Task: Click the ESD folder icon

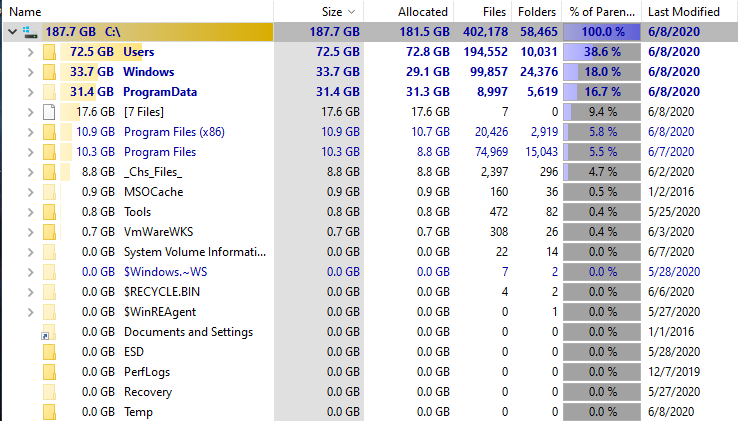Action: click(x=49, y=352)
